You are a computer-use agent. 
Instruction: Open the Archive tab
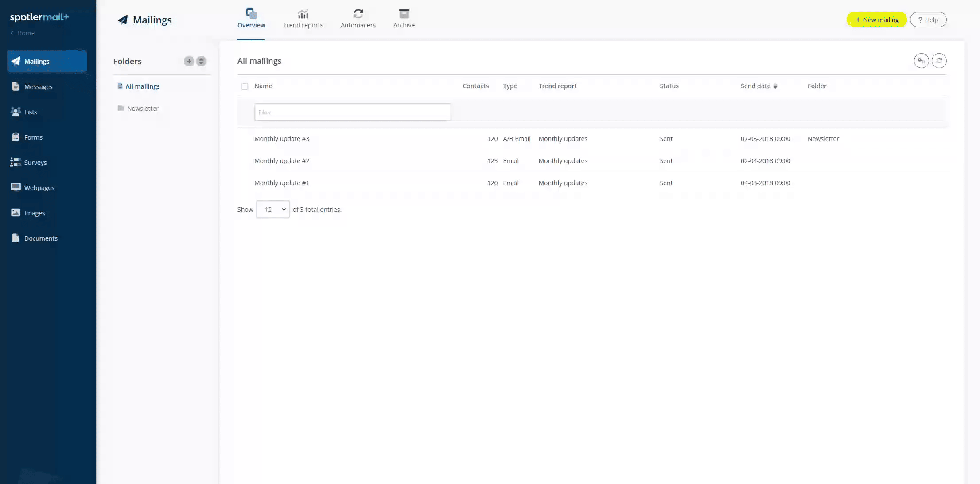404,19
